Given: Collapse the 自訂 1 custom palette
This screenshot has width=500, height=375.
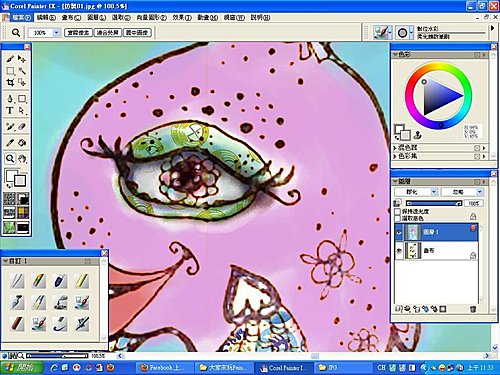Looking at the screenshot, I should coord(5,261).
